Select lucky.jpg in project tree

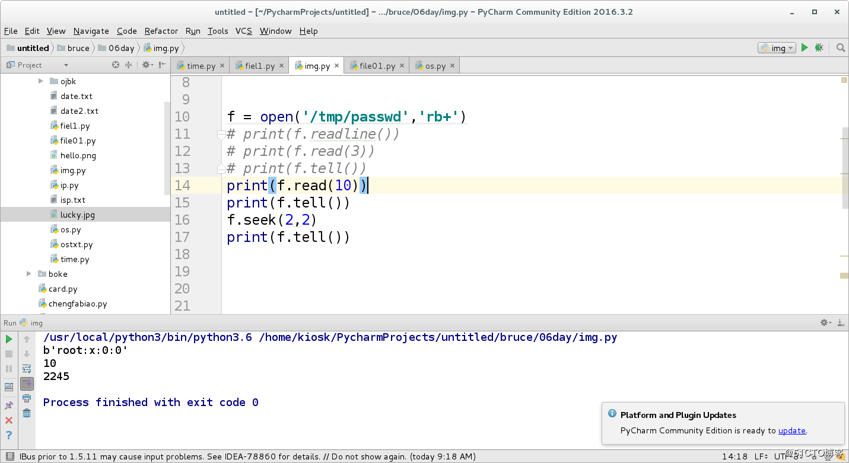coord(77,214)
